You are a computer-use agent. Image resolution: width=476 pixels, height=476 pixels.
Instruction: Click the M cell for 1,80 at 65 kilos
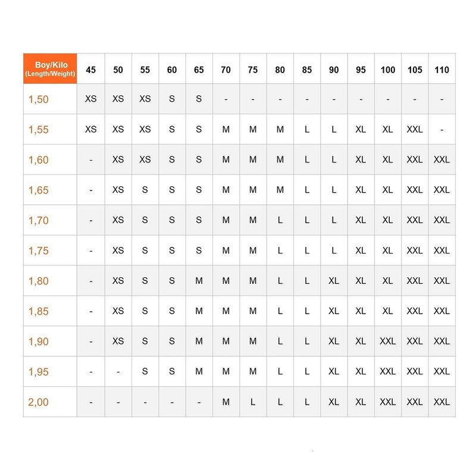click(x=199, y=281)
